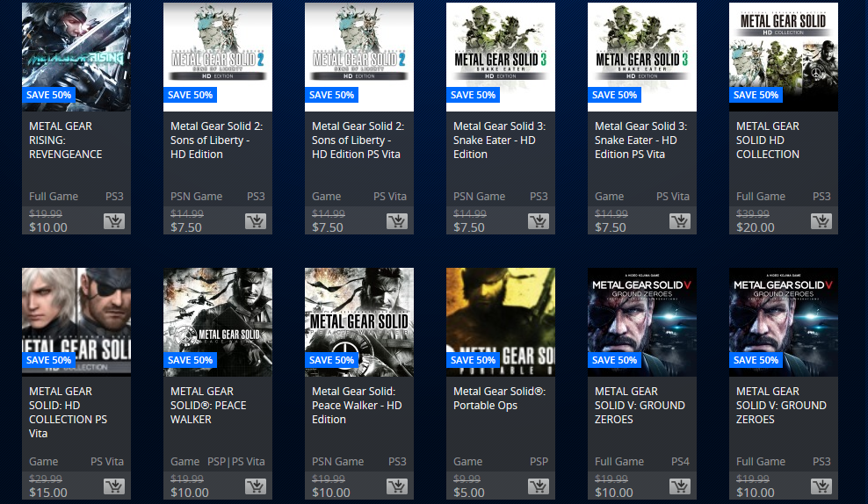Screen dimensions: 868x504
Task: Add Portable Ops to cart
Action: coord(539,486)
